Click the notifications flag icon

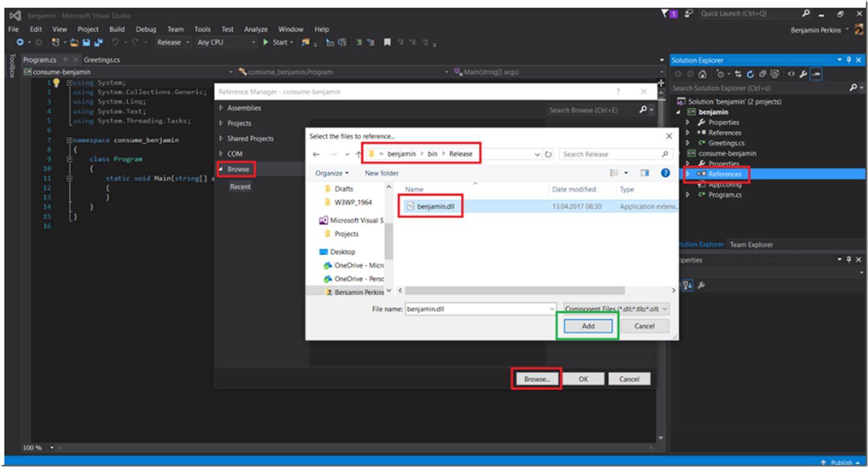[665, 14]
